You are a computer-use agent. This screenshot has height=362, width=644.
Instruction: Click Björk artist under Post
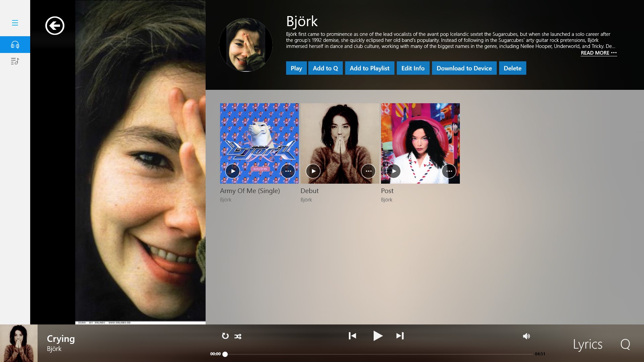(387, 200)
